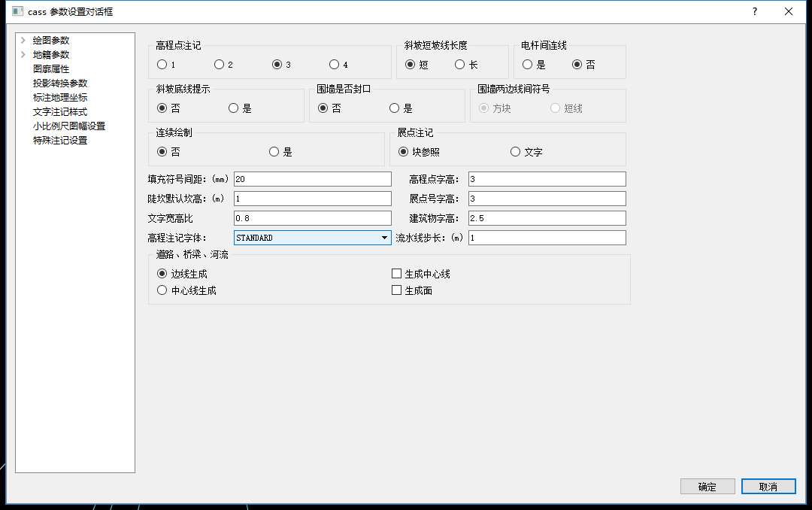The image size is (812, 510).
Task: Click the 确定 button to confirm
Action: pyautogui.click(x=707, y=486)
